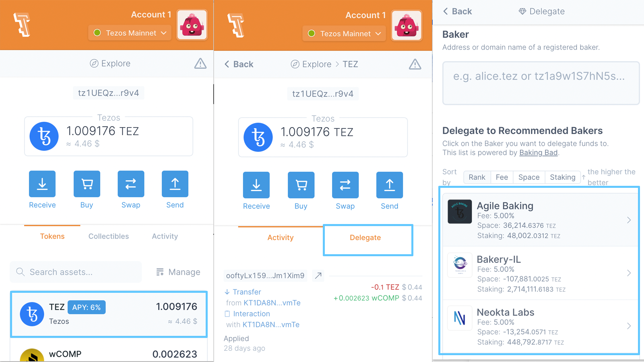
Task: Click the Manage assets button
Action: click(178, 272)
